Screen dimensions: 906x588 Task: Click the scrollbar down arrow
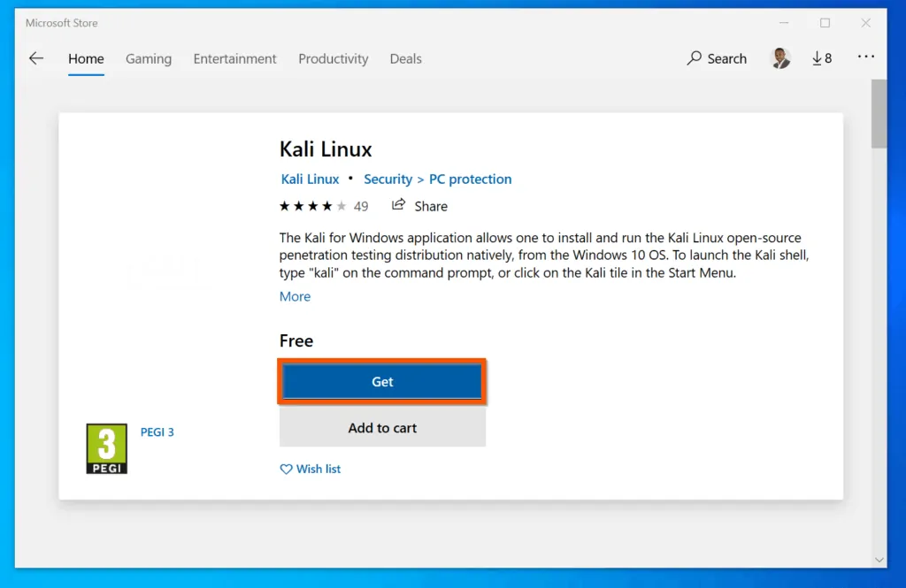click(x=879, y=559)
